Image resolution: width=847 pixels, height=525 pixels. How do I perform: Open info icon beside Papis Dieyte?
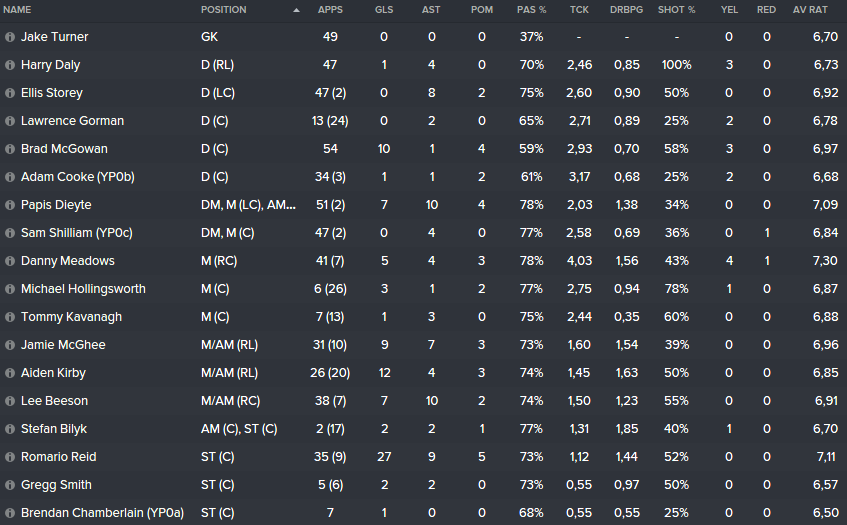click(9, 205)
